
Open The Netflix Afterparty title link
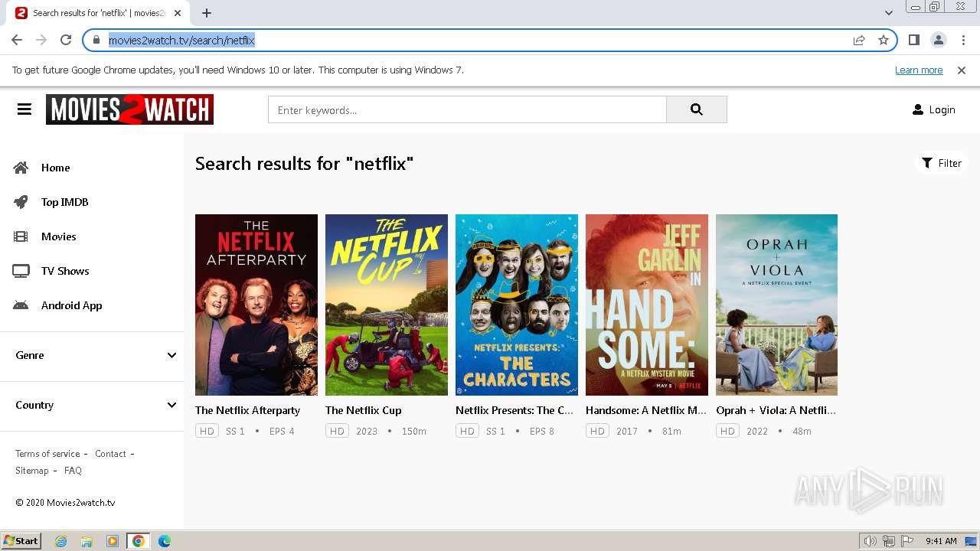[247, 410]
